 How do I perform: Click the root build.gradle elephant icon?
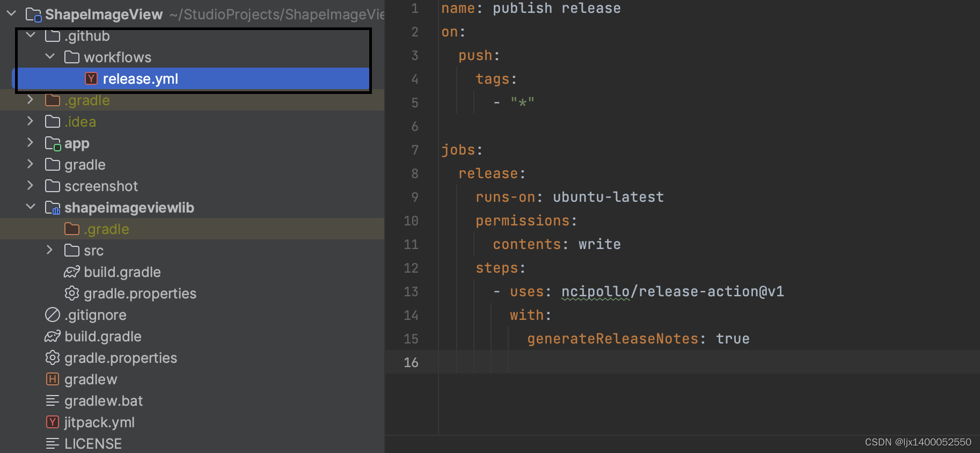(53, 337)
